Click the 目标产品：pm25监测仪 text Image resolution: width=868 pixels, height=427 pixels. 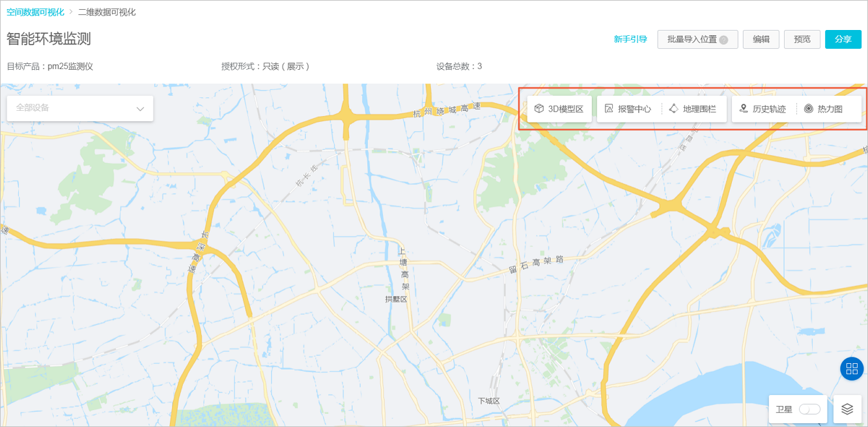[50, 66]
